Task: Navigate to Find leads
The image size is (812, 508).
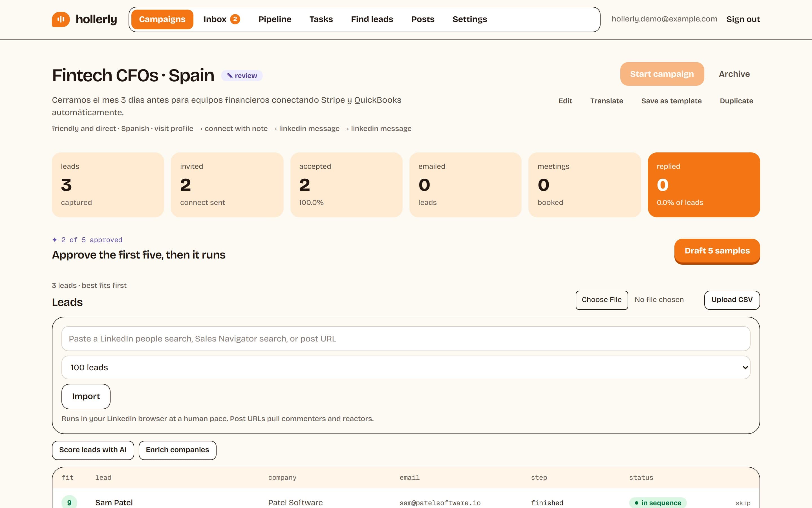Action: (x=372, y=19)
